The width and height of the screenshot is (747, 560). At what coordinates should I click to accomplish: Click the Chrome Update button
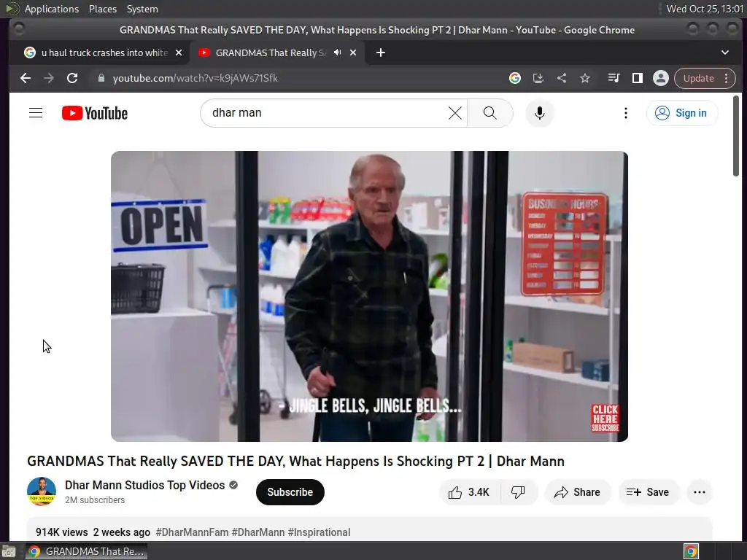point(698,78)
